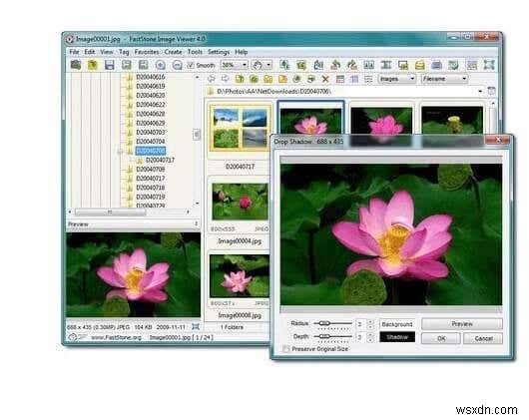
Task: Click the Up one folder icon
Action: coord(240,79)
